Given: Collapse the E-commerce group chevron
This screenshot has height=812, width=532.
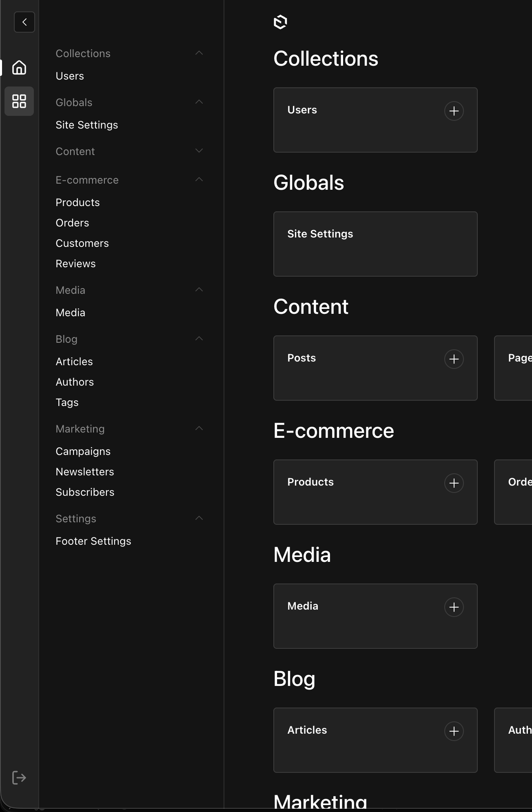Looking at the screenshot, I should click(199, 180).
